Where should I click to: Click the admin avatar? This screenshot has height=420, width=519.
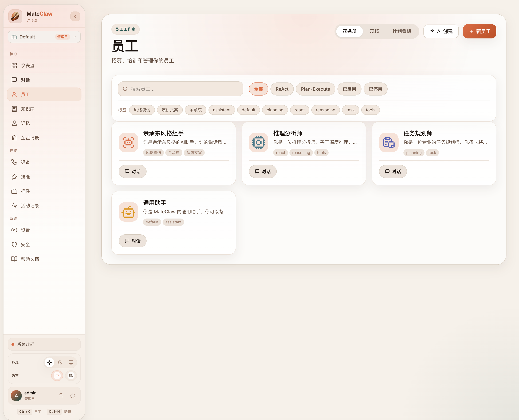click(17, 396)
